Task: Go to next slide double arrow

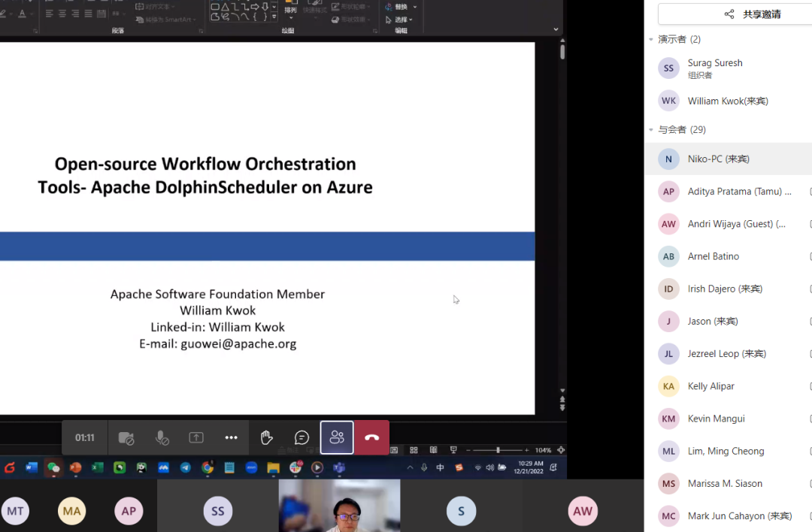Action: coord(562,408)
